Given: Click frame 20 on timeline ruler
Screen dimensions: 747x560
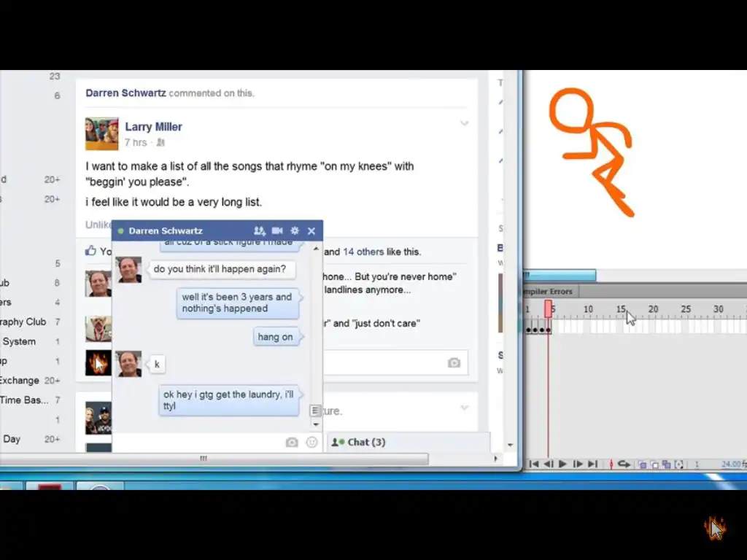Looking at the screenshot, I should [x=653, y=309].
